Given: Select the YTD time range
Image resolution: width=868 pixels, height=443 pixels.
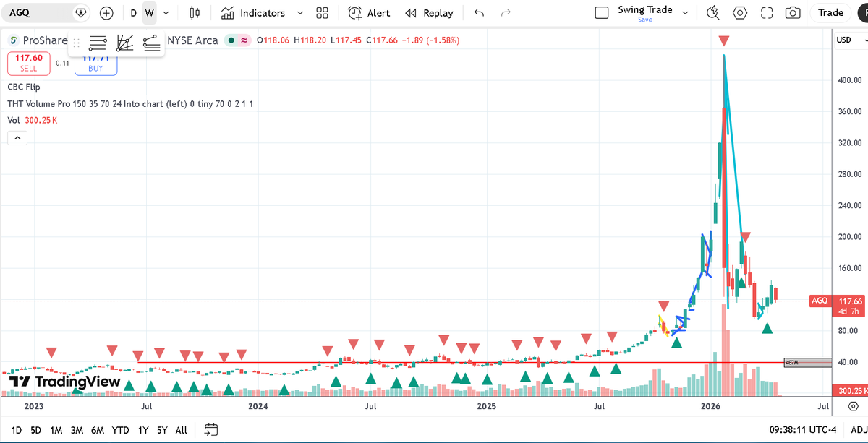Looking at the screenshot, I should coord(121,430).
